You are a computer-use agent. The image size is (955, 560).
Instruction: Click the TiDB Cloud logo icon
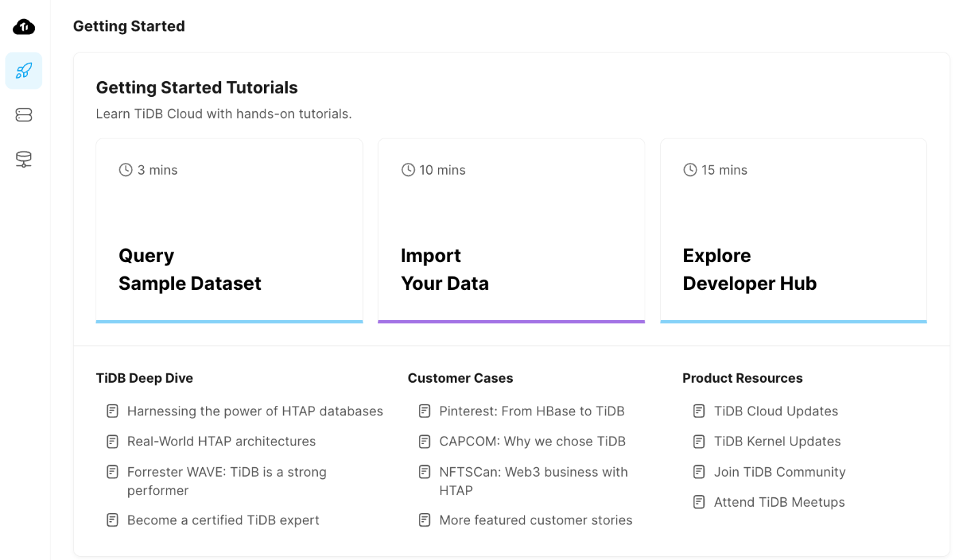tap(24, 27)
